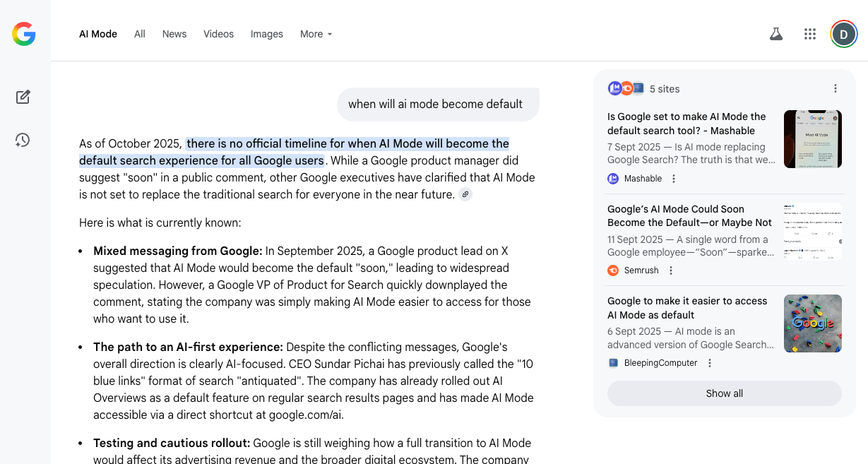Open the Google apps grid

810,34
